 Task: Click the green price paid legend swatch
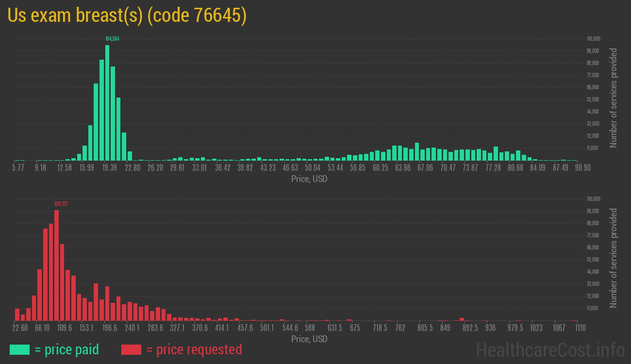(x=19, y=349)
